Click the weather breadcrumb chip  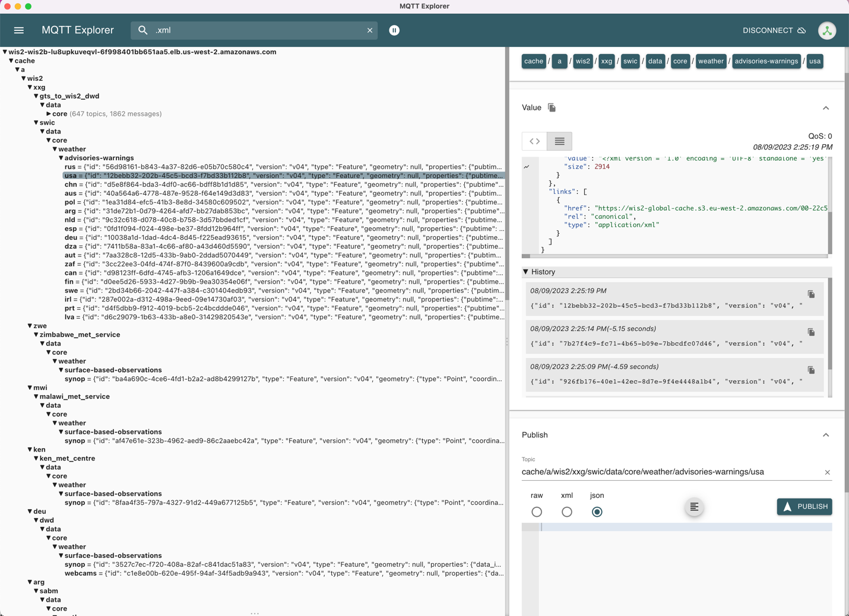[711, 61]
